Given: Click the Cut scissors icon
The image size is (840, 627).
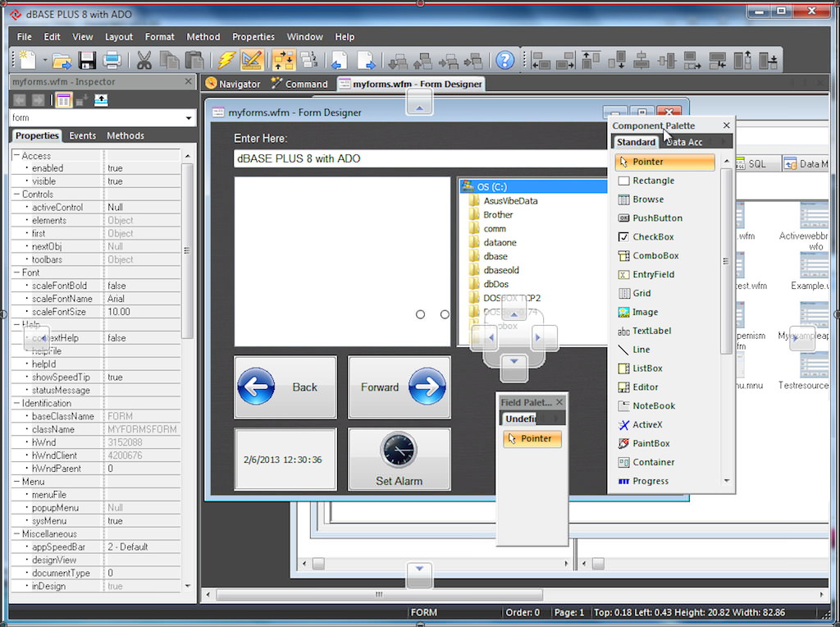Looking at the screenshot, I should 144,60.
